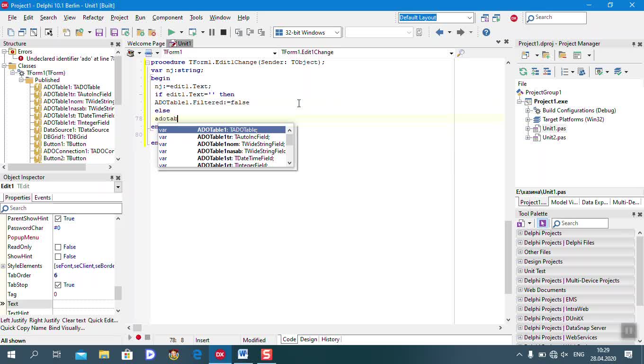Screen dimensions: 644x364
Task: Click the red DX icon in top toolbar
Action: point(514,18)
